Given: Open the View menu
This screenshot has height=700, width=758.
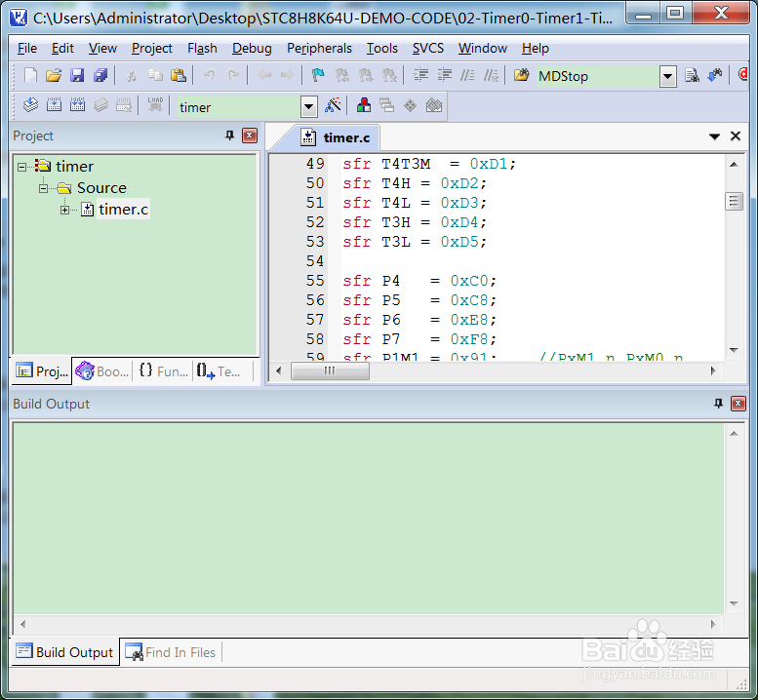Looking at the screenshot, I should [x=102, y=49].
